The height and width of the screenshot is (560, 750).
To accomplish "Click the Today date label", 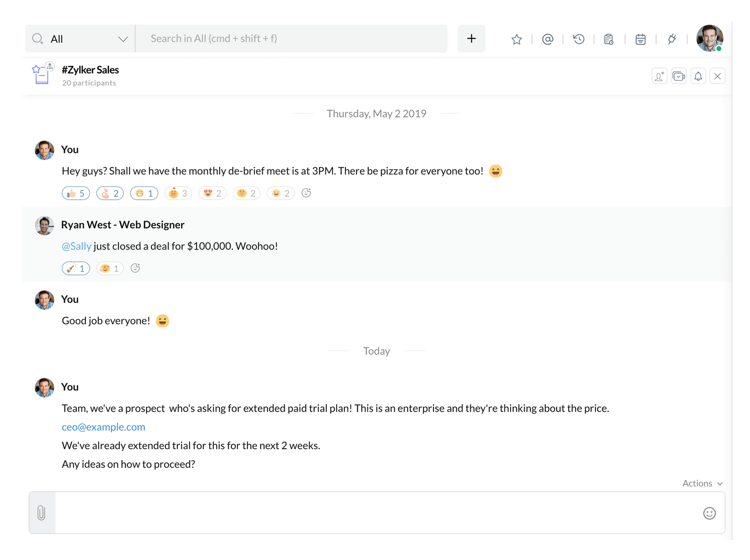I will click(377, 351).
